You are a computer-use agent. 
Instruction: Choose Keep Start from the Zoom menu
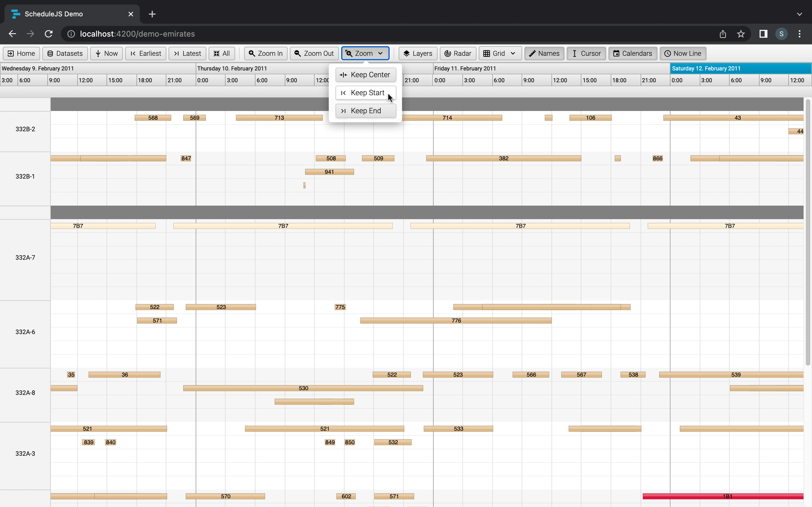point(365,93)
